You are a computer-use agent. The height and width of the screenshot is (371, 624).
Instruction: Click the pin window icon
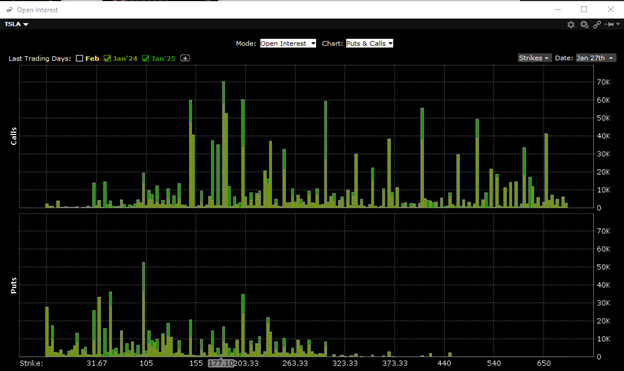tap(609, 25)
